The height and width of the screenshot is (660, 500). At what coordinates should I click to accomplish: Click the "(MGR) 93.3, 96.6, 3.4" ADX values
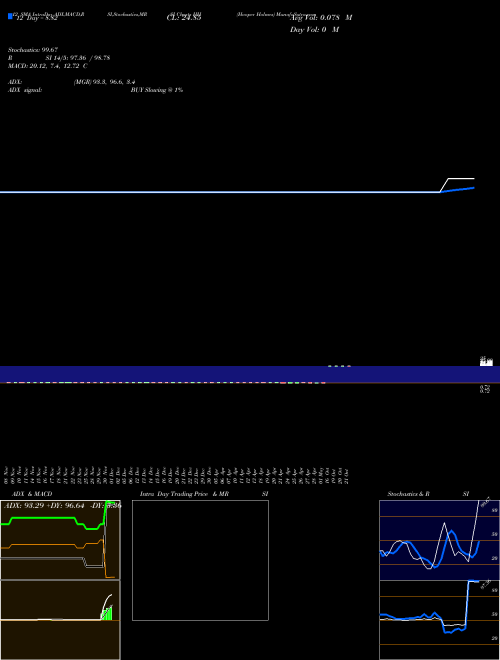coord(104,82)
